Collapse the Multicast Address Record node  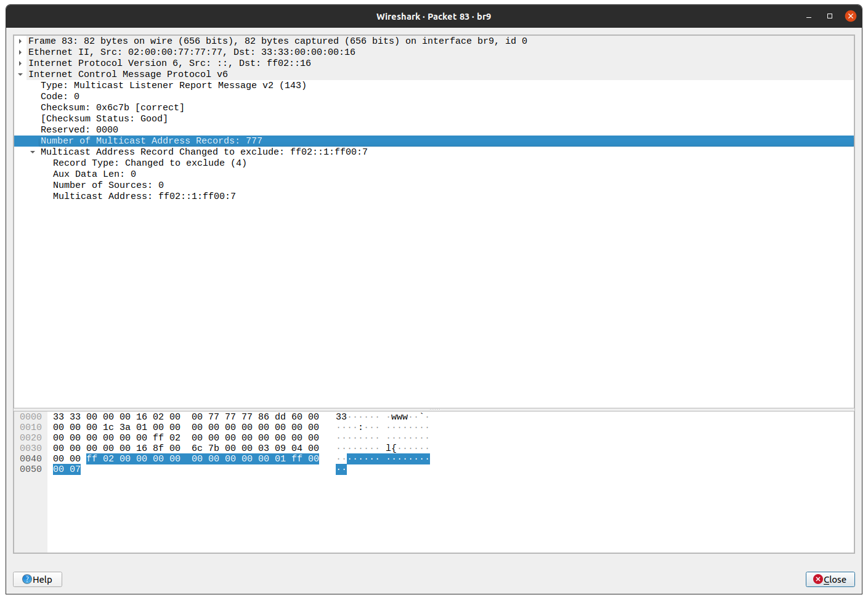(x=33, y=152)
